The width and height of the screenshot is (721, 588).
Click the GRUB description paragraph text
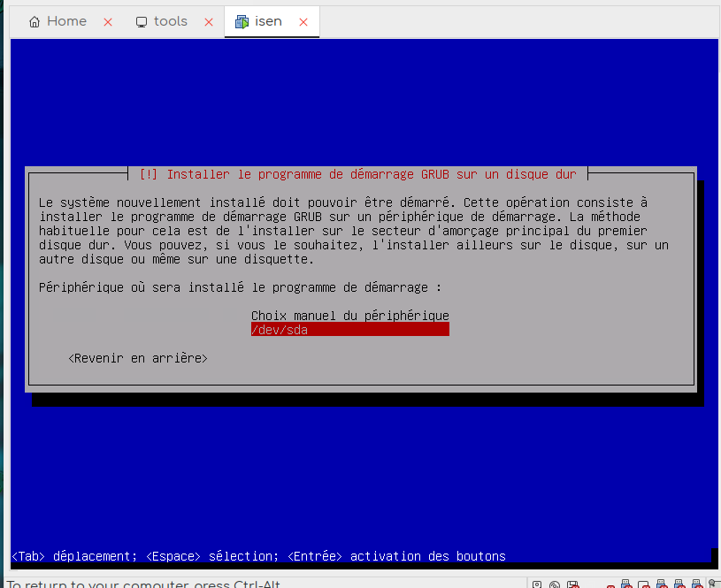click(x=354, y=232)
